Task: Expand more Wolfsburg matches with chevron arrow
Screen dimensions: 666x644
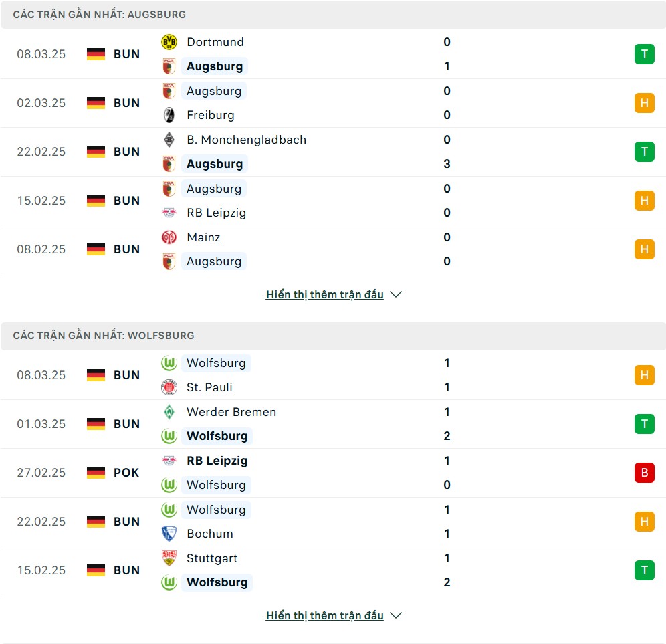Action: point(396,615)
